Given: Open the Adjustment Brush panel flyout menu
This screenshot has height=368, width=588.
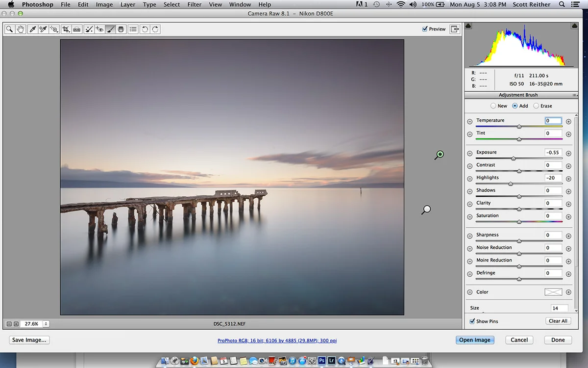Looking at the screenshot, I should coord(574,95).
